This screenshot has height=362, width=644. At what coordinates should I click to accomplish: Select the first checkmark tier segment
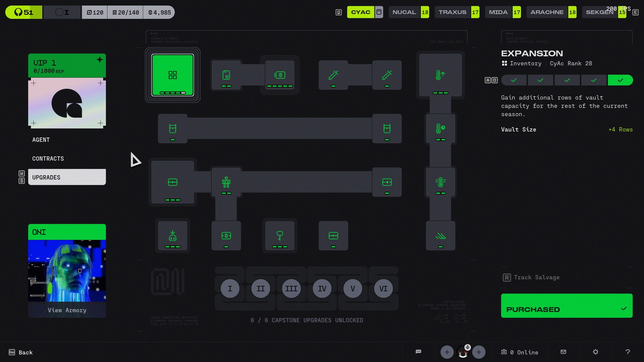click(x=514, y=80)
